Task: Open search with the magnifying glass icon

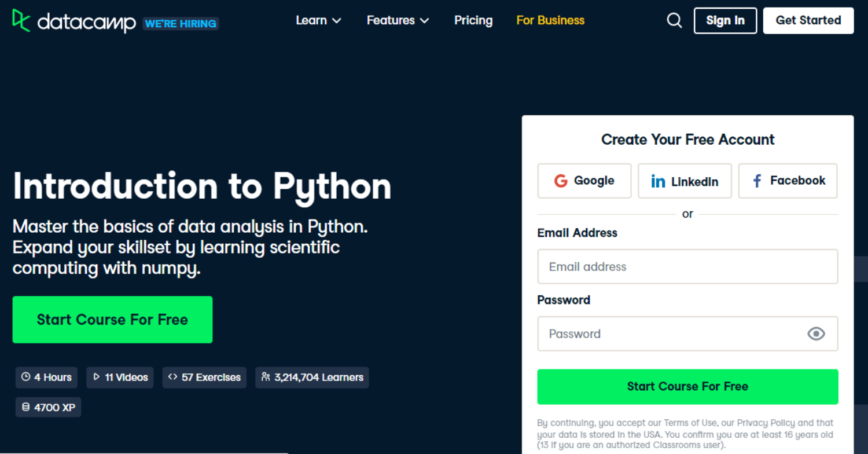Action: click(674, 21)
